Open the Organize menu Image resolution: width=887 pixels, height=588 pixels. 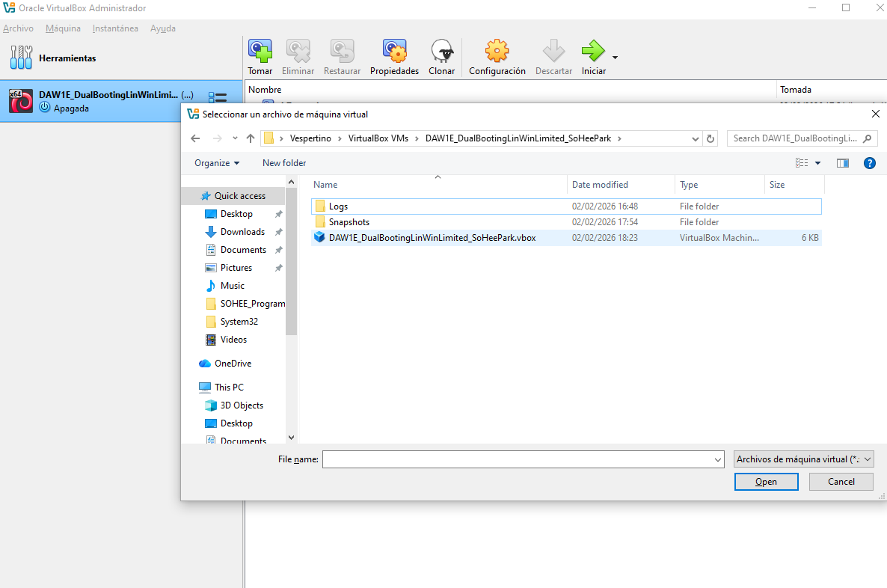pyautogui.click(x=217, y=163)
